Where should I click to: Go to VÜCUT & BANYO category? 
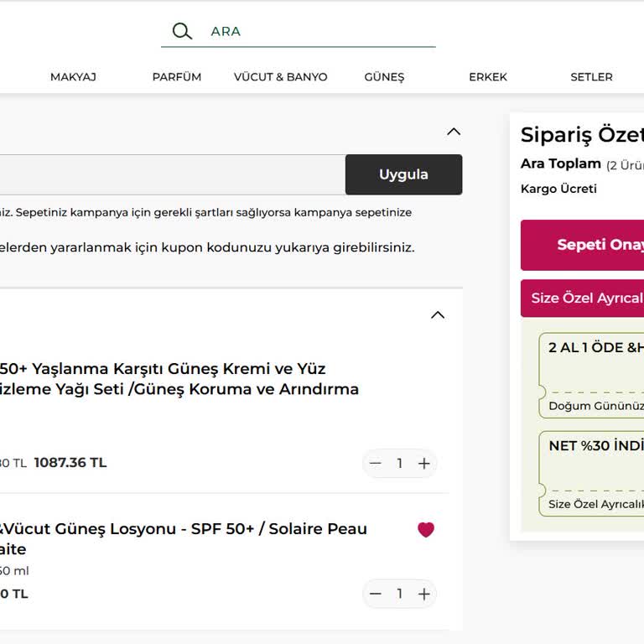click(x=280, y=77)
